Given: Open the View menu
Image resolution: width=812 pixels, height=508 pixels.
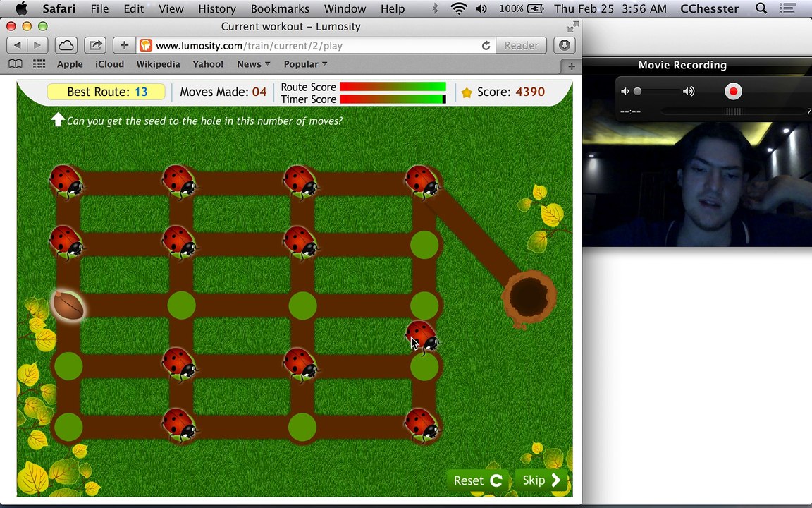Looking at the screenshot, I should point(171,8).
